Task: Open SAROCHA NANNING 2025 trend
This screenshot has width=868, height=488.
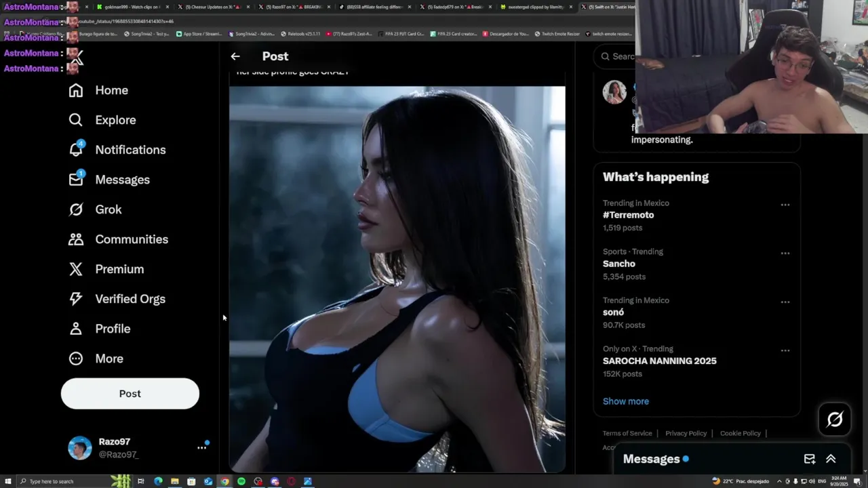Action: [660, 361]
